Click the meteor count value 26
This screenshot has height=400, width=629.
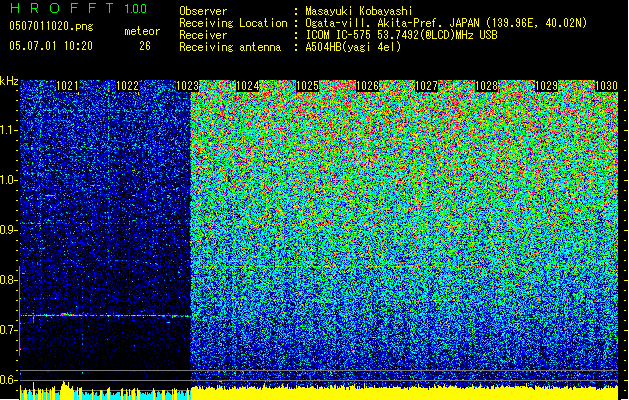click(x=145, y=46)
